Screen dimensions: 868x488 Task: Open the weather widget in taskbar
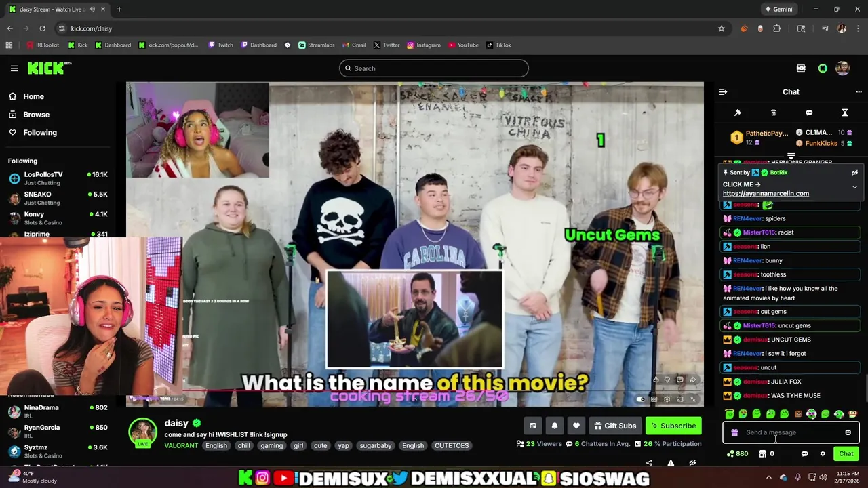click(31, 477)
